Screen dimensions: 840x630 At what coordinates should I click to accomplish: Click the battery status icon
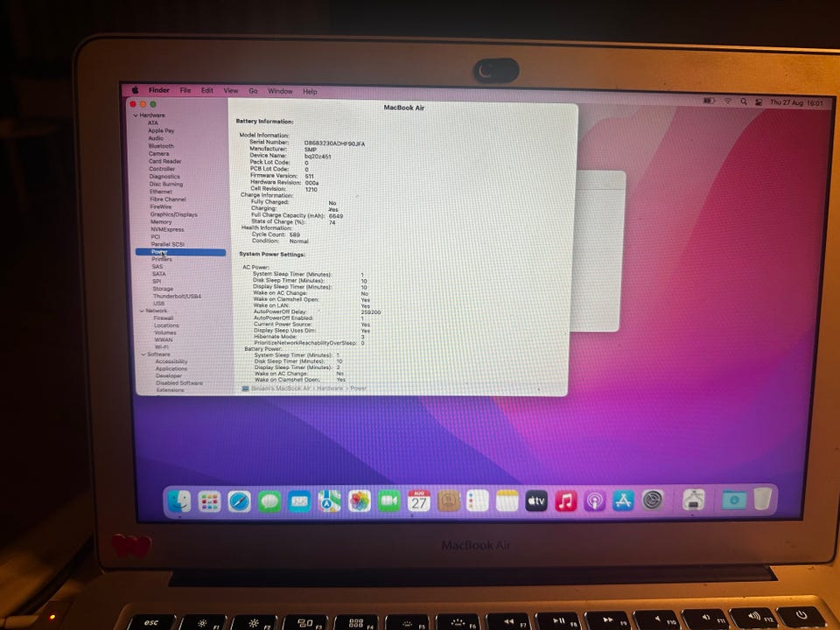pos(709,101)
